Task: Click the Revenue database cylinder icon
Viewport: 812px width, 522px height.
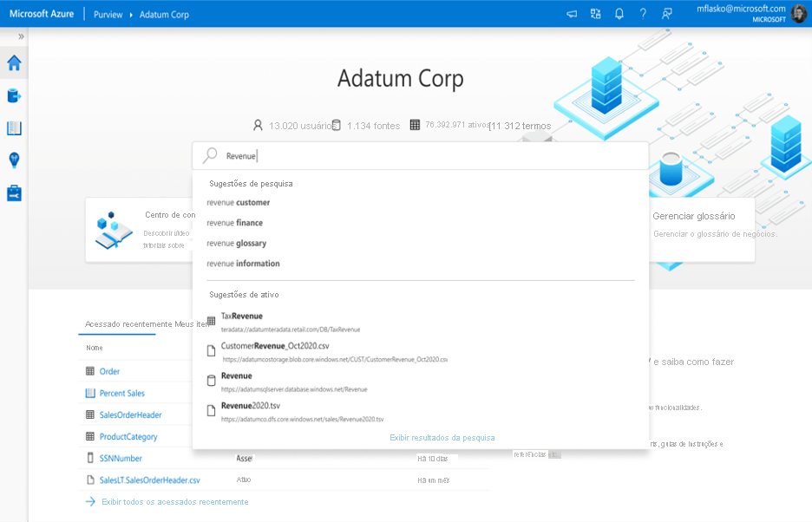Action: pos(212,381)
